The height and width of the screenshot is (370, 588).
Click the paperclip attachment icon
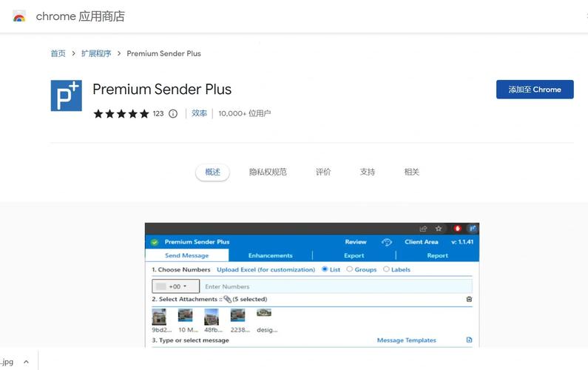point(228,299)
